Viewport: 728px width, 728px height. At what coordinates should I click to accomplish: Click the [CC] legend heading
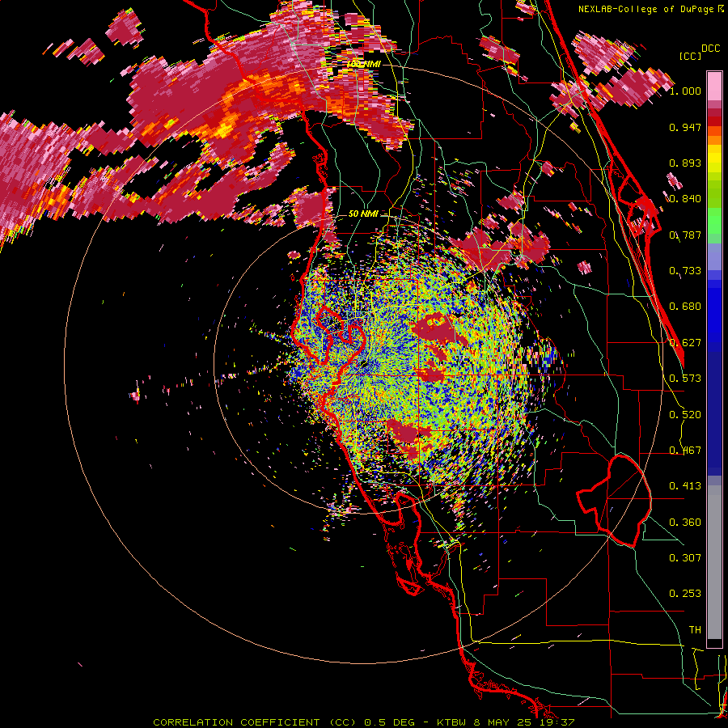690,56
